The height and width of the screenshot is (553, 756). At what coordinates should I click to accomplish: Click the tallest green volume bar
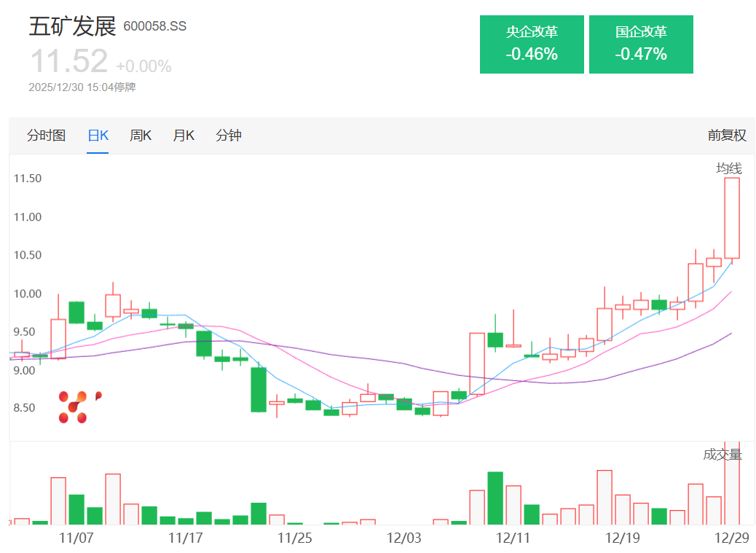click(495, 498)
